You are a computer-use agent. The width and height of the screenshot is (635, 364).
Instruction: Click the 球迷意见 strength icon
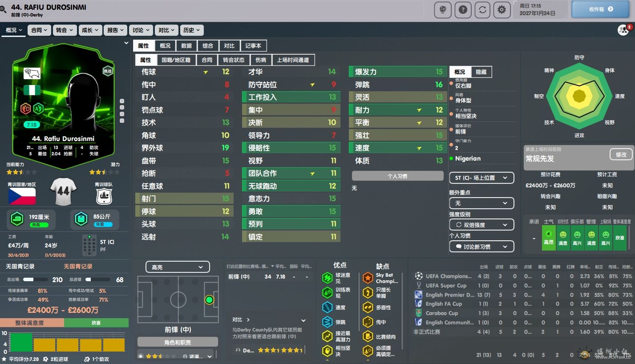click(x=328, y=278)
